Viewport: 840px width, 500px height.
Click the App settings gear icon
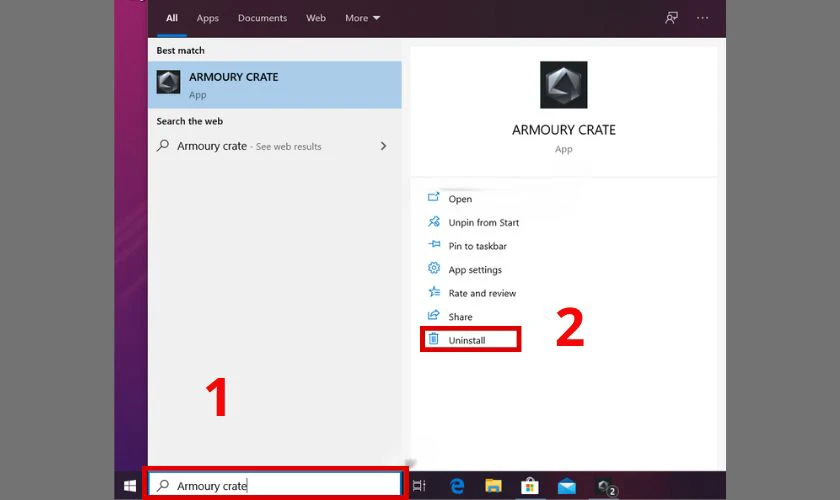point(433,268)
